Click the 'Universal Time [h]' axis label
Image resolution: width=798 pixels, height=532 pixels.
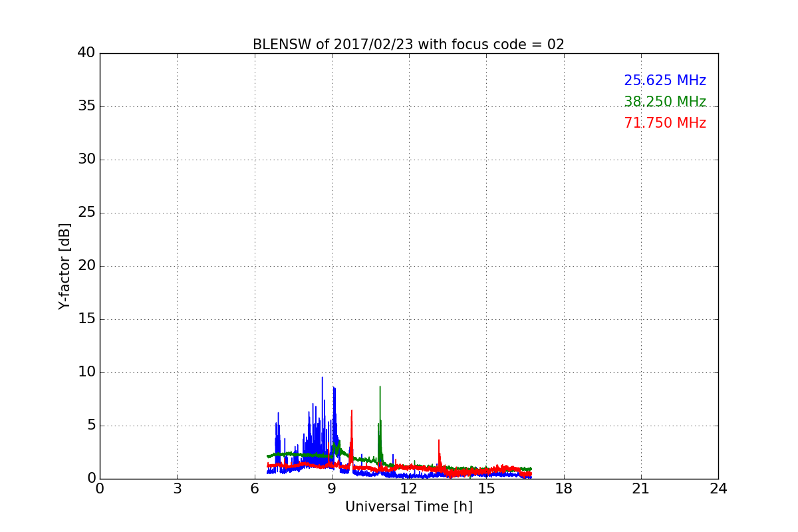click(409, 507)
